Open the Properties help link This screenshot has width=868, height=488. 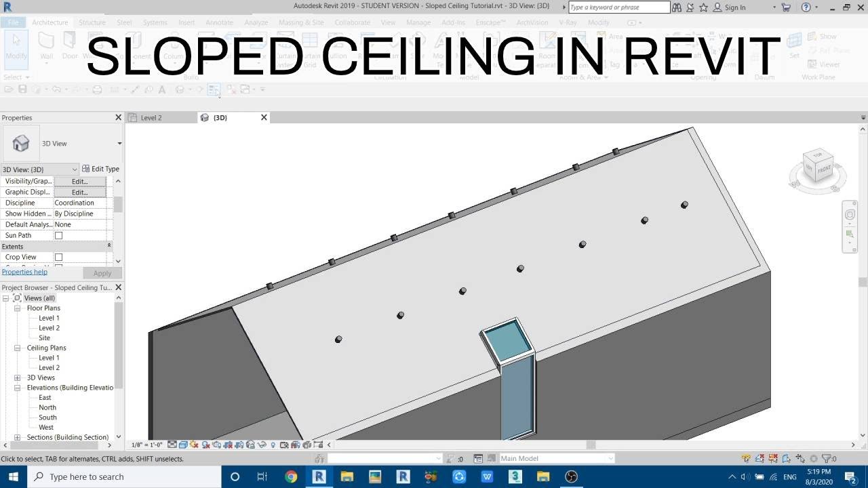click(24, 272)
